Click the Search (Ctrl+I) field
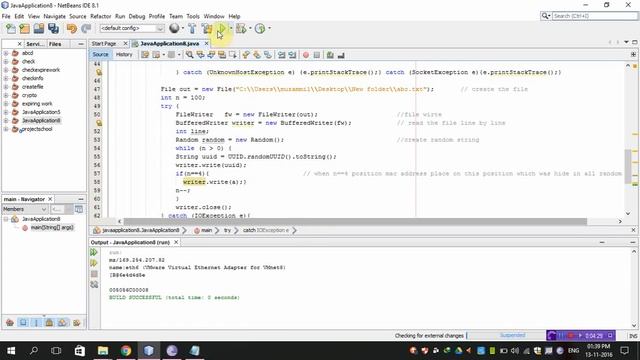The width and height of the screenshot is (640, 360). (x=595, y=16)
